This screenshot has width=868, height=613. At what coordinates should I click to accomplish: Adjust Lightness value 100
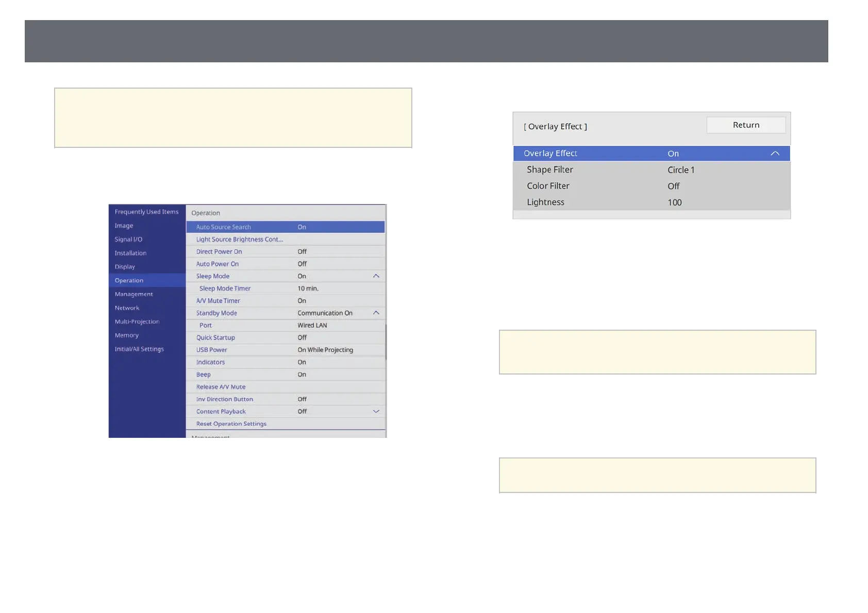tap(652, 202)
